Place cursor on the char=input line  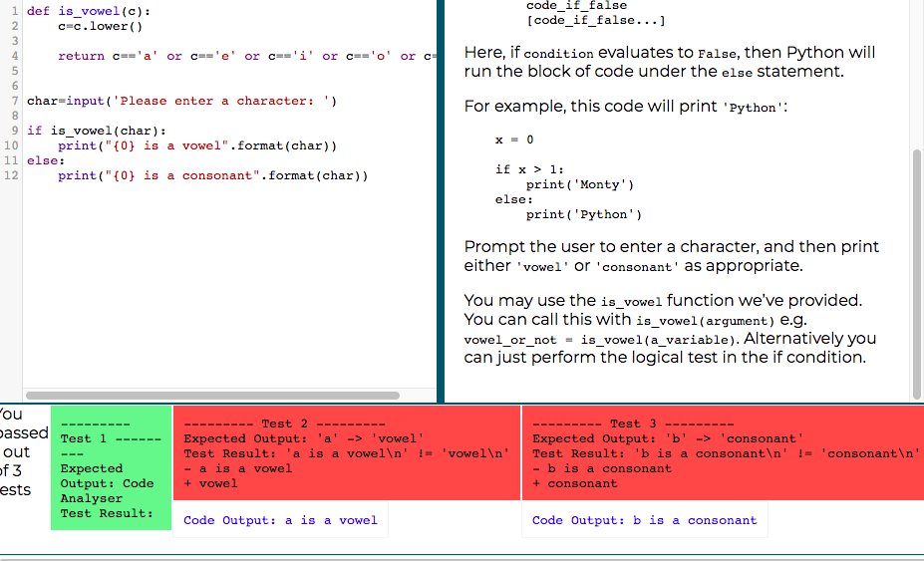click(182, 101)
